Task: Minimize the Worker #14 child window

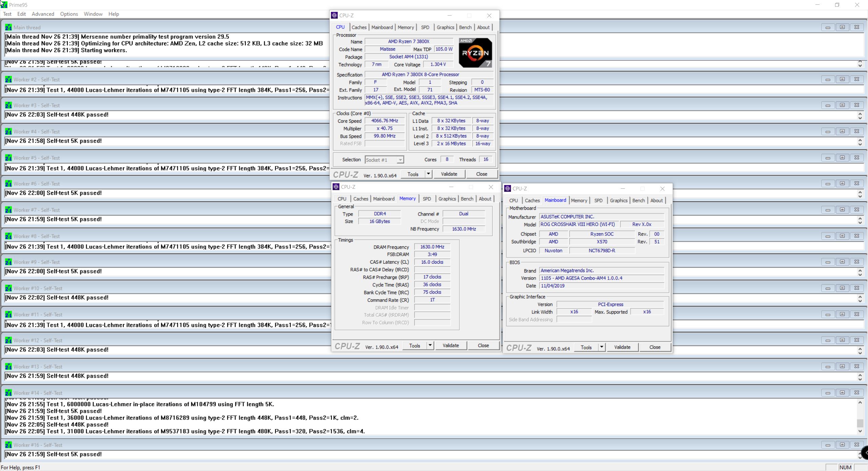Action: click(x=828, y=393)
